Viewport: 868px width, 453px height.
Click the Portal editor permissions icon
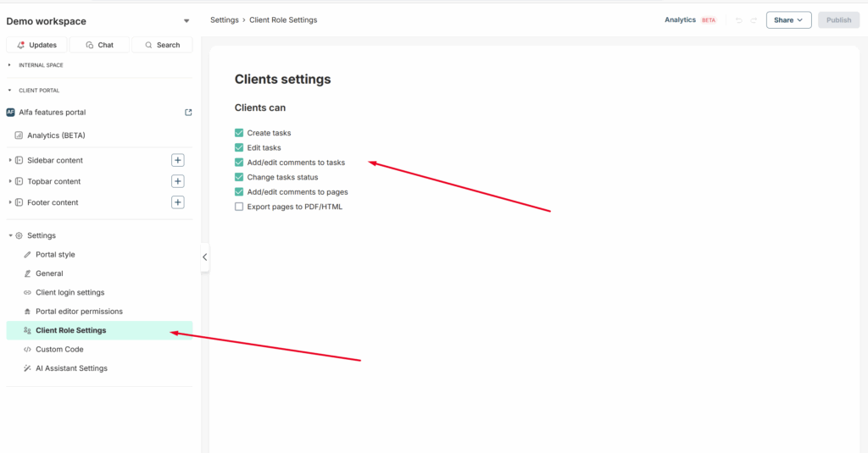point(27,312)
